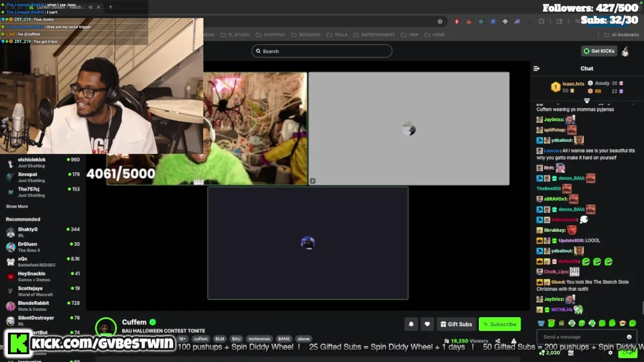The image size is (644, 362).
Task: Click the Skrubbzy username in chat
Action: click(x=554, y=230)
